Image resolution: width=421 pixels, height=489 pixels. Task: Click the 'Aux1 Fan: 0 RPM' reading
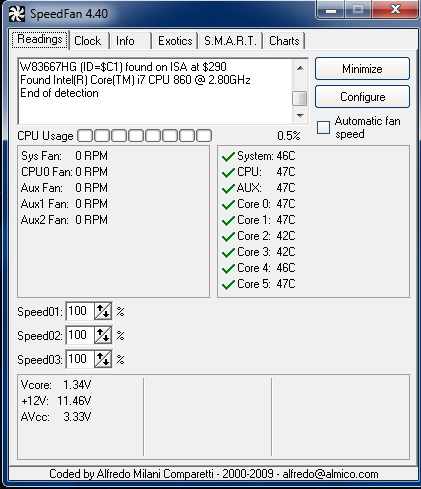(64, 204)
